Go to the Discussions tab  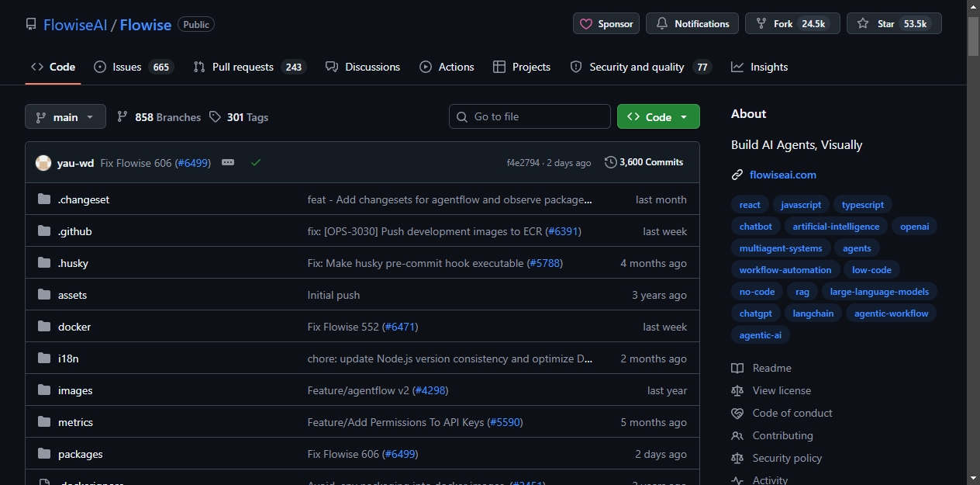point(363,67)
